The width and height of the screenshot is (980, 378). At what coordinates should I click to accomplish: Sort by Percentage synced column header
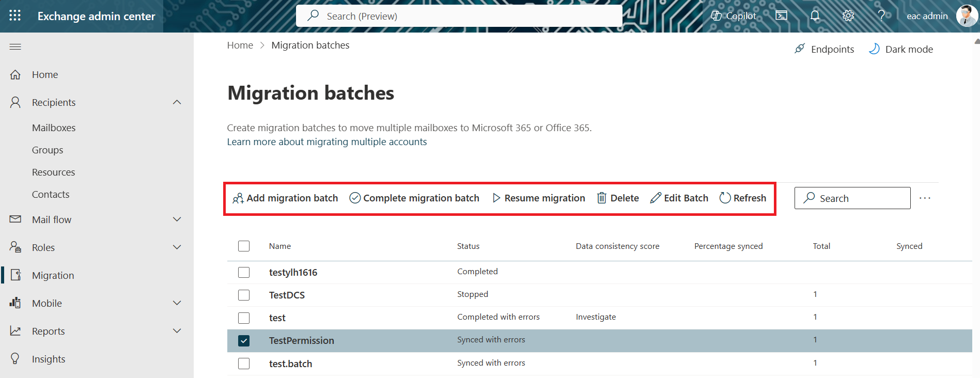click(x=728, y=246)
